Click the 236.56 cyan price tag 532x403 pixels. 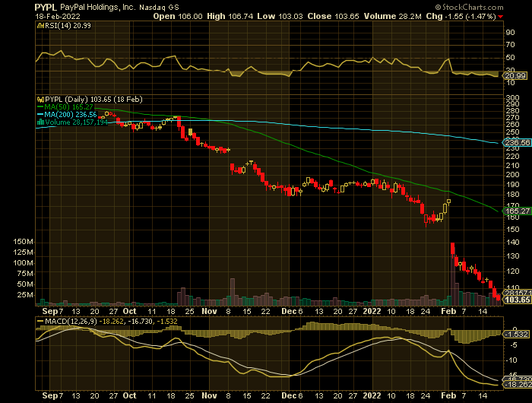coord(517,143)
